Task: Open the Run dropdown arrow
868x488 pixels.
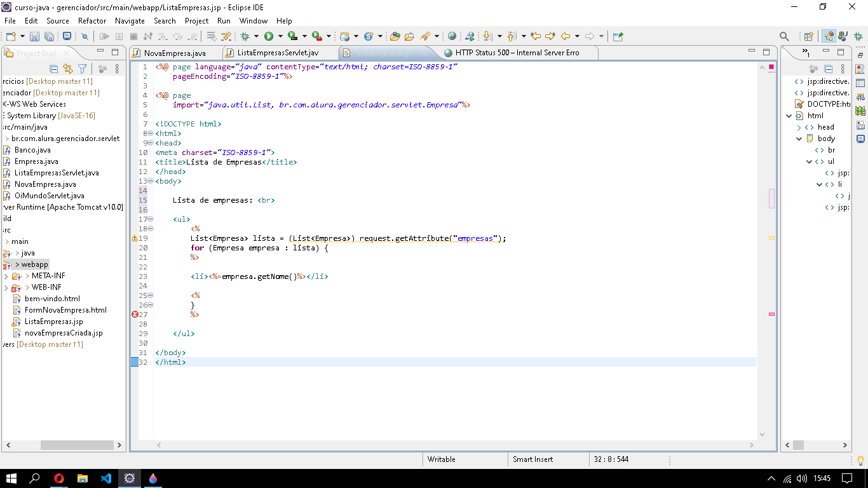Action: [280, 37]
